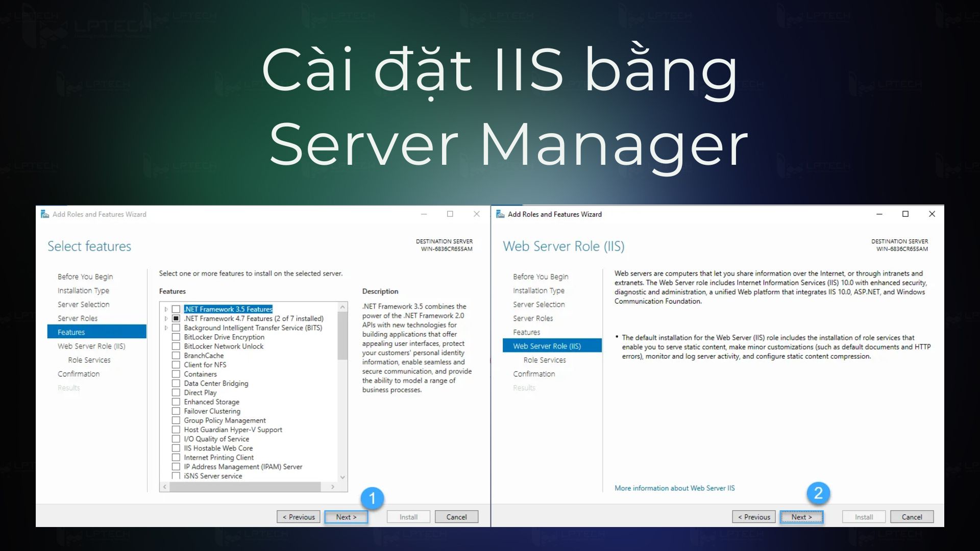Click Previous in the Select features window
The width and height of the screenshot is (980, 551).
(299, 517)
